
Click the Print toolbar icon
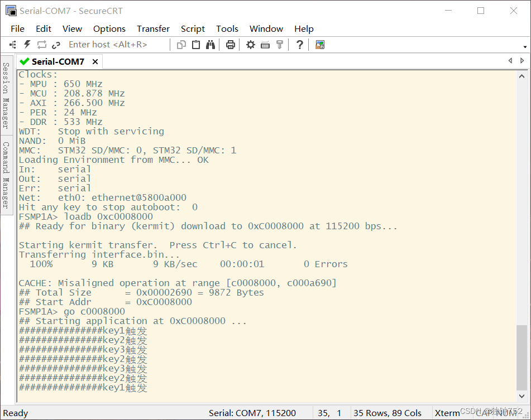pos(231,45)
